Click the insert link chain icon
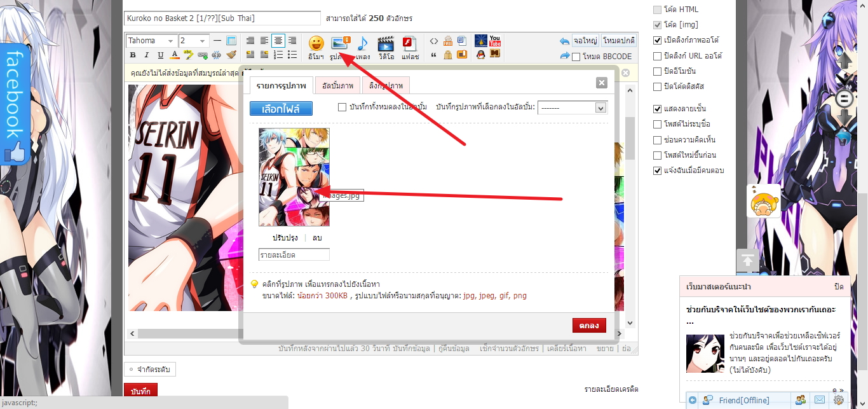868x409 pixels. 203,55
